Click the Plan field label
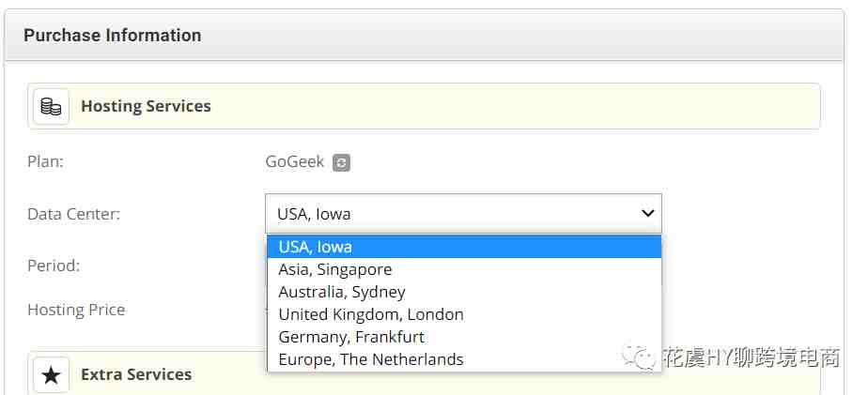Image resolution: width=868 pixels, height=395 pixels. click(45, 162)
